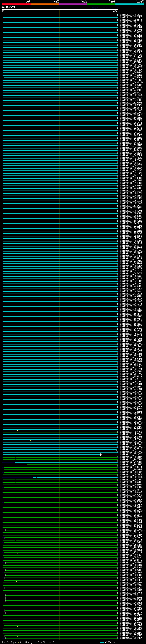Viewport: 146px width, 644px height.
Task: Select the UniRef100_P39517 label
Action: click(x=131, y=321)
